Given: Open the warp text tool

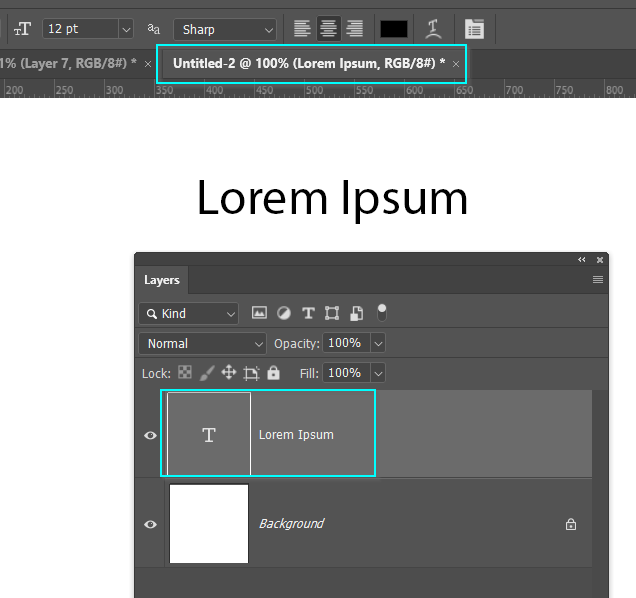Looking at the screenshot, I should pos(433,29).
